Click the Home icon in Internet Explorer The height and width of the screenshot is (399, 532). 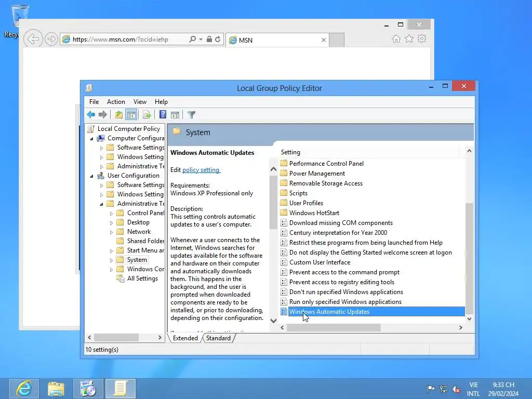pyautogui.click(x=396, y=38)
